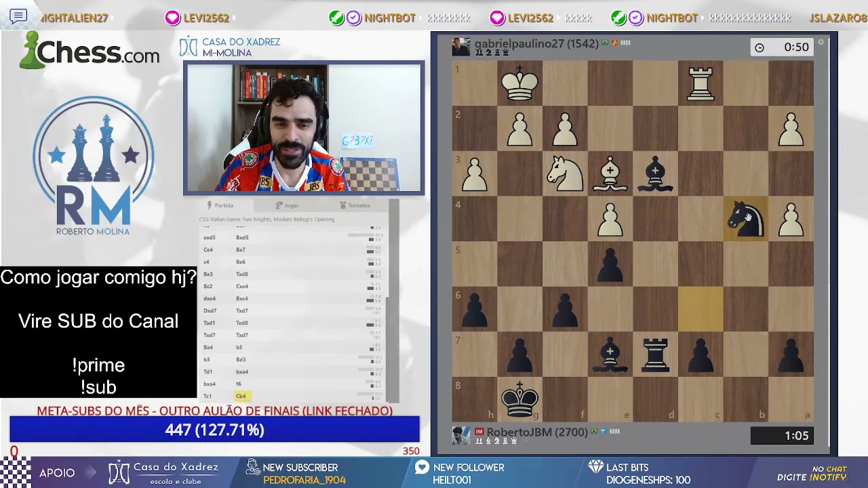Viewport: 868px width, 488px height.
Task: Click Last Bits DIOGENESHPS: 100 label
Action: tap(639, 473)
